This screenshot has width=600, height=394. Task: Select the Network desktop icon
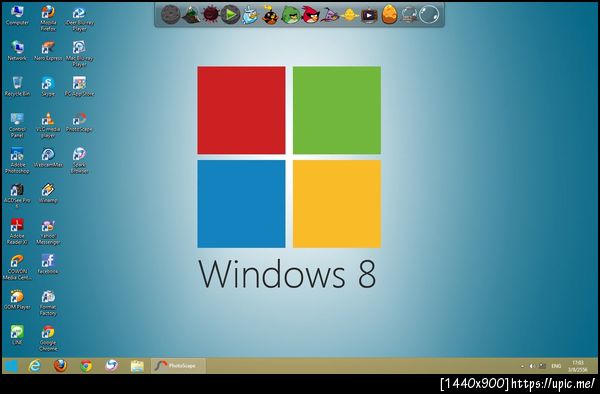(17, 50)
